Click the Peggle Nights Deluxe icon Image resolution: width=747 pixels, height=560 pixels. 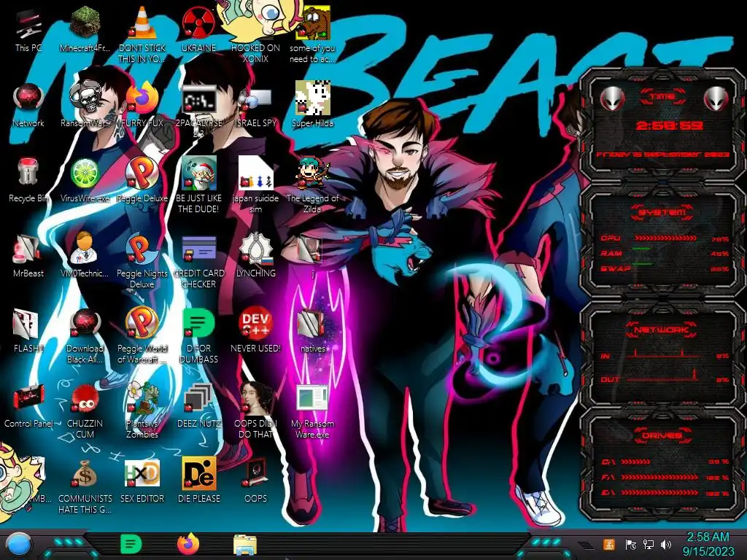click(142, 249)
